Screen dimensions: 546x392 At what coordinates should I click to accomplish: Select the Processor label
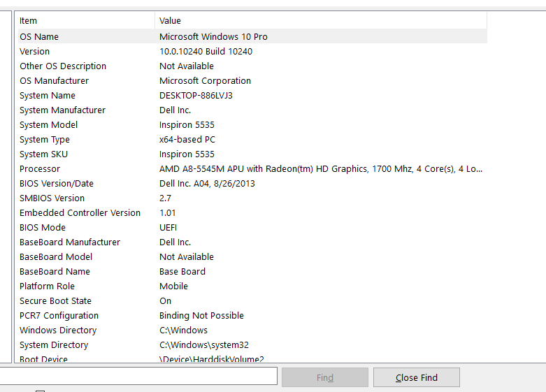point(40,168)
